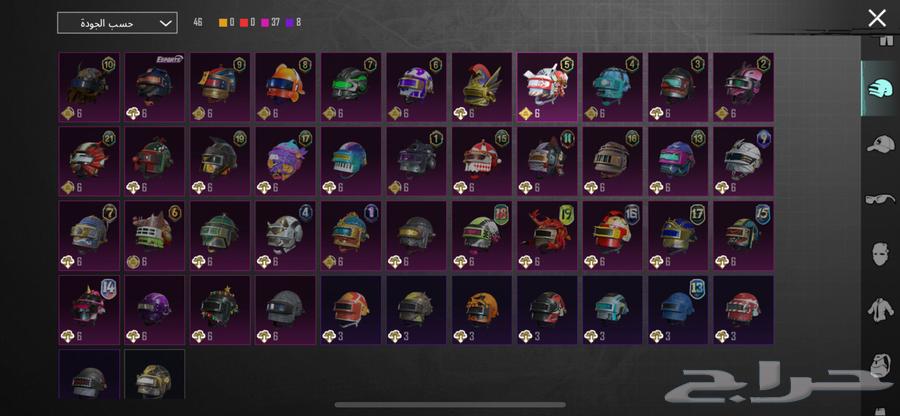
Task: Select the Christmas tree helmet
Action: pyautogui.click(x=220, y=310)
